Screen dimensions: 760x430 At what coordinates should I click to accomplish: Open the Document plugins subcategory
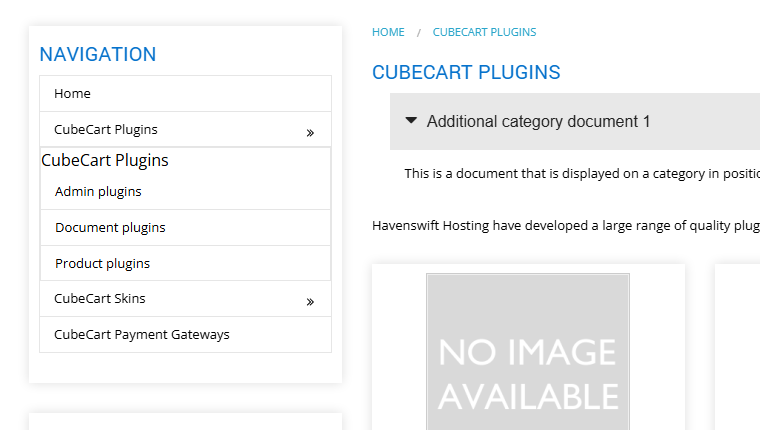coord(186,227)
